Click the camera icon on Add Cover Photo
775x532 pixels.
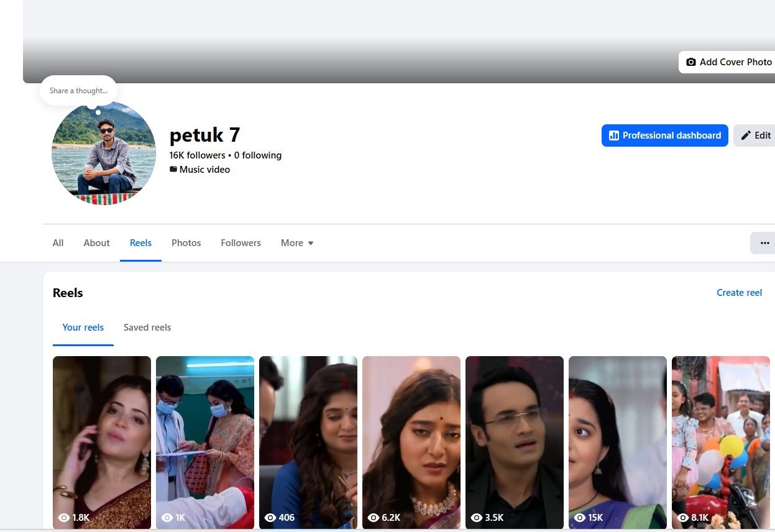click(x=690, y=62)
